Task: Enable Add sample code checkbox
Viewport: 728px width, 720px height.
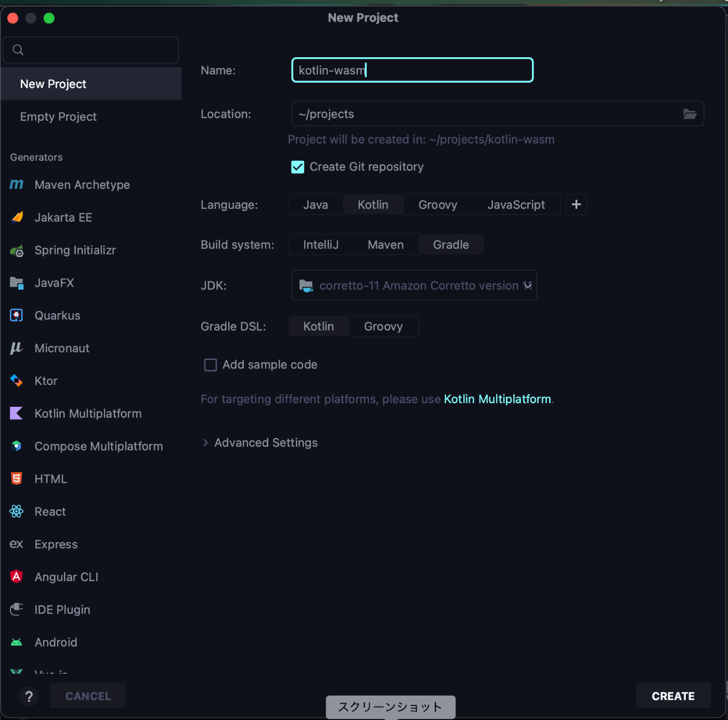Action: 211,365
